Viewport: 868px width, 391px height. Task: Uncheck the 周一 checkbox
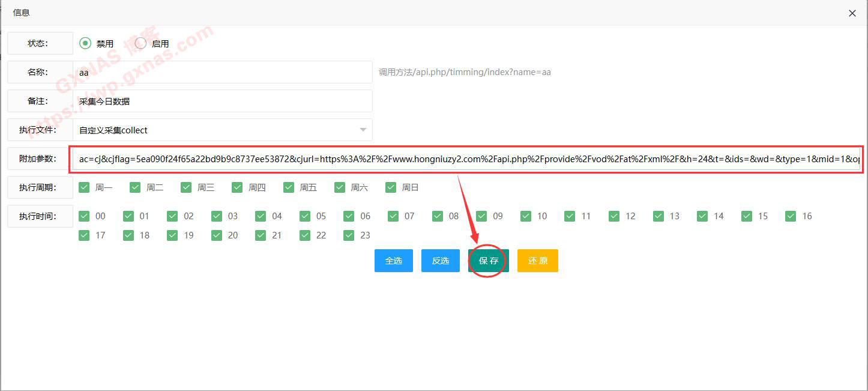click(x=85, y=187)
